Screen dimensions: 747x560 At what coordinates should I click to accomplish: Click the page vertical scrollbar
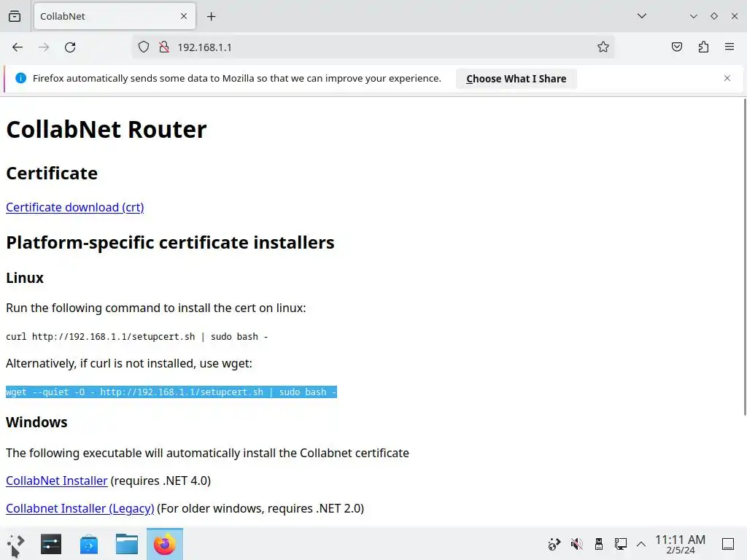coord(744,257)
